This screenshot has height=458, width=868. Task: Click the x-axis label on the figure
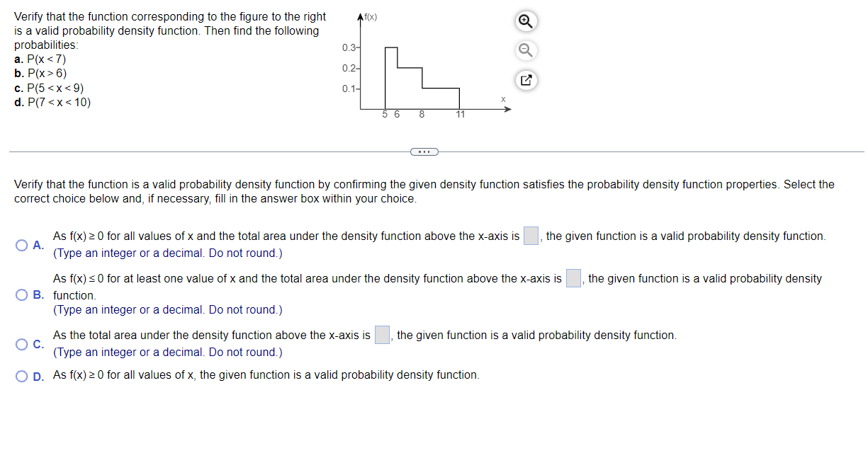503,99
